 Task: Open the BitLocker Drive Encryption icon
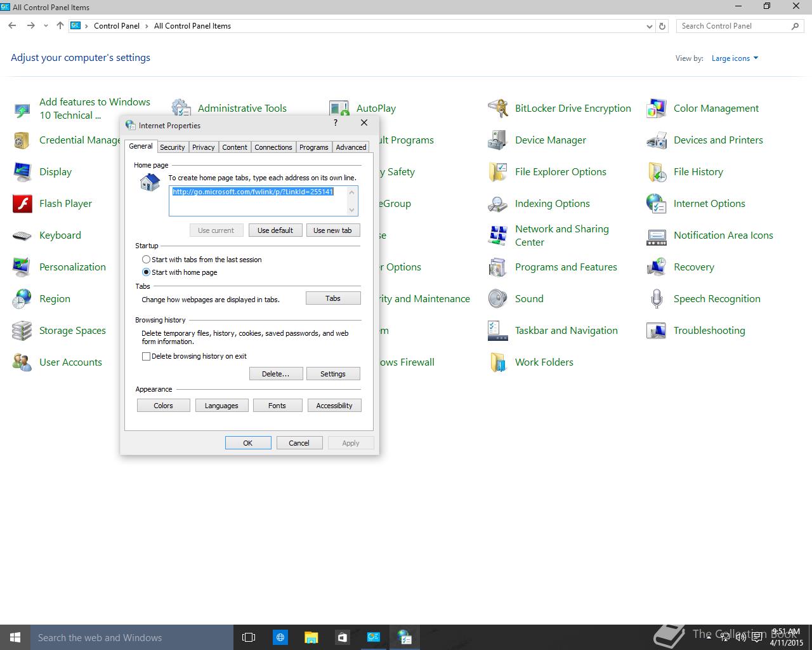tap(498, 109)
